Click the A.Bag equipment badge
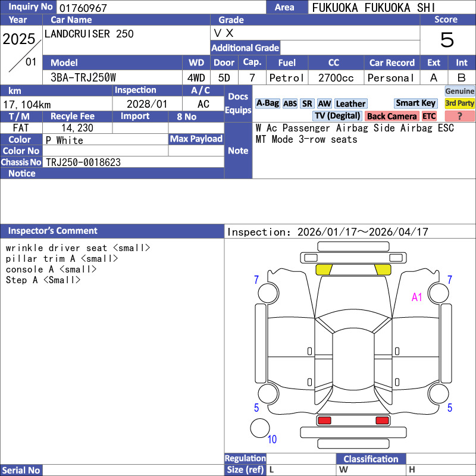This screenshot has width=476, height=476. [267, 104]
